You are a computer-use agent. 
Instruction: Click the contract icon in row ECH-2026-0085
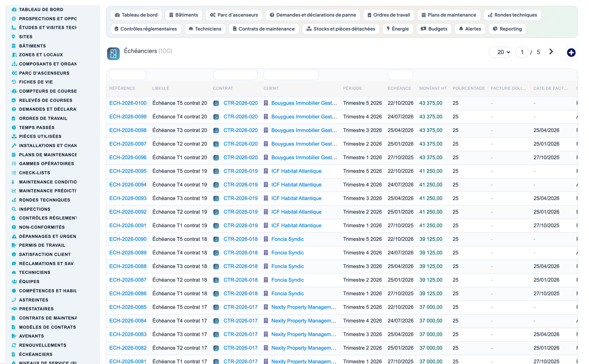click(x=216, y=307)
